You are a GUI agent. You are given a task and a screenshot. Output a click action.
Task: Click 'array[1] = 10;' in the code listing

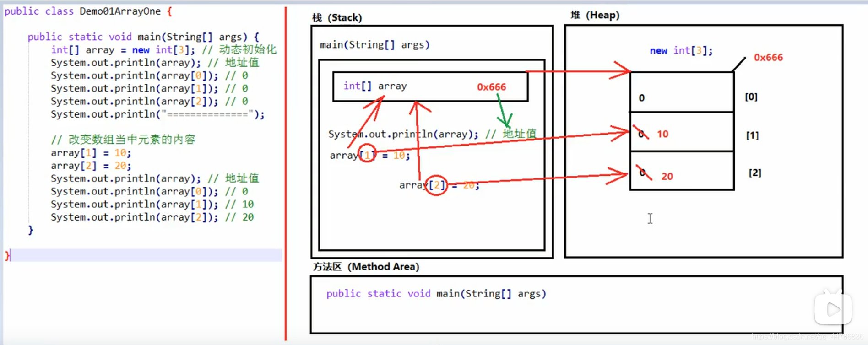coord(91,153)
